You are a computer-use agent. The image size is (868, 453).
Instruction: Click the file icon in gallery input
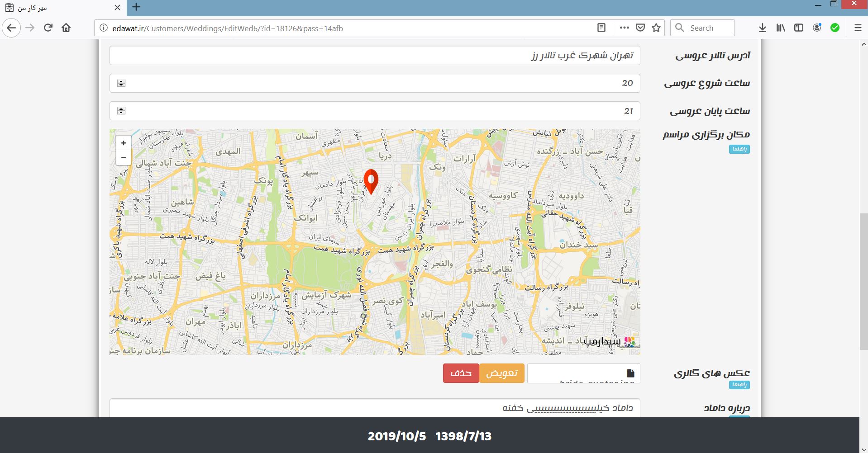630,373
